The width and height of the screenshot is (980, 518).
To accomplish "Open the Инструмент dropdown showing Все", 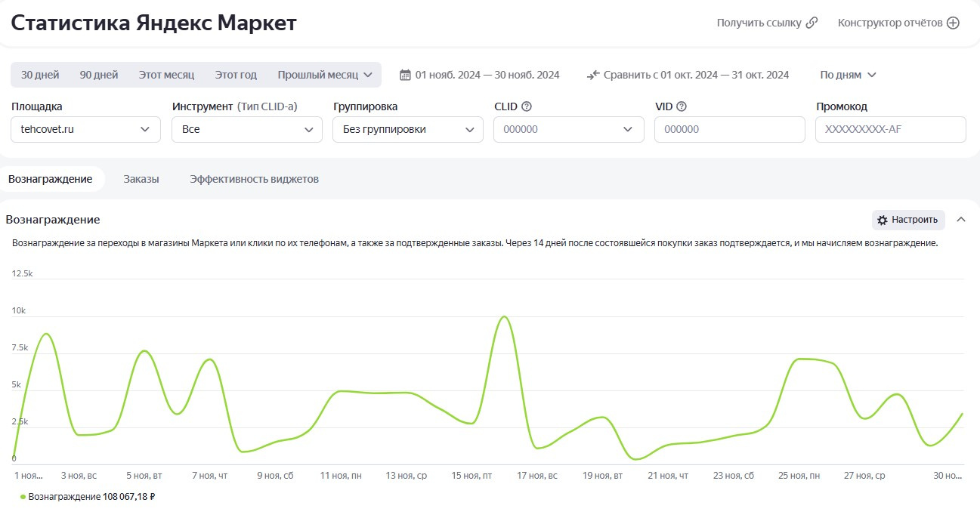I will (247, 129).
